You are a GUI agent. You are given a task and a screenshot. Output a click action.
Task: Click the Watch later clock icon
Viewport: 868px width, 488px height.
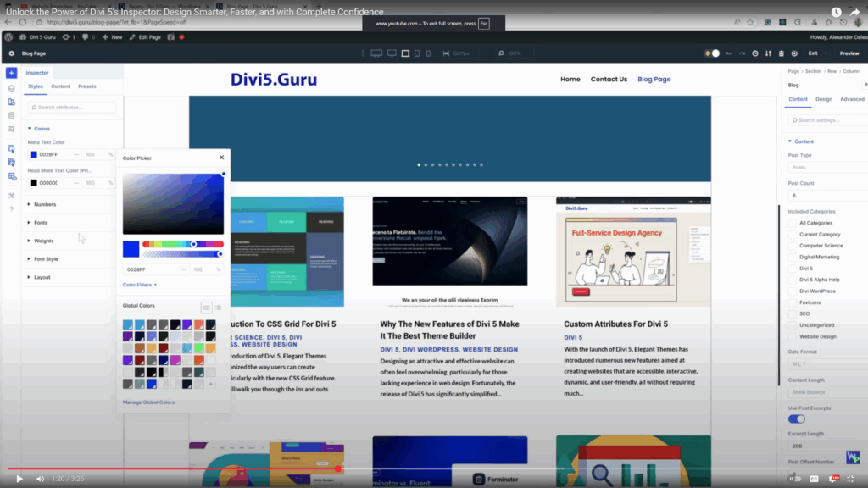click(837, 12)
